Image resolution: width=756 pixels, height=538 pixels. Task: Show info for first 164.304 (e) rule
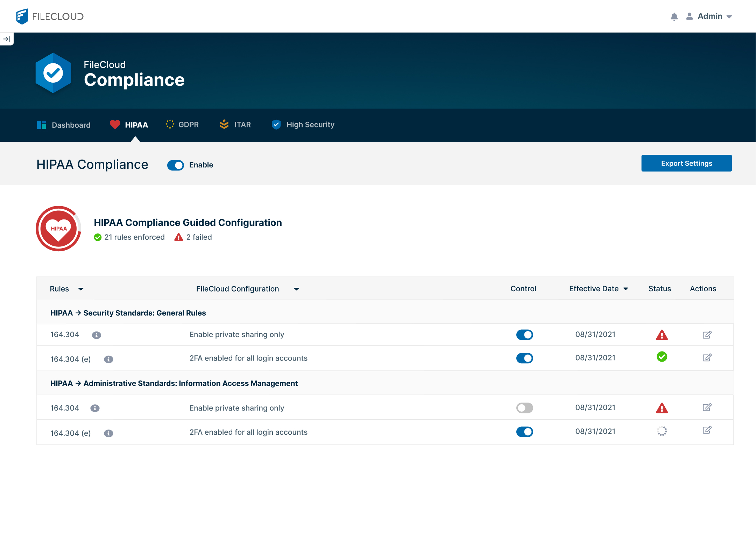tap(108, 359)
